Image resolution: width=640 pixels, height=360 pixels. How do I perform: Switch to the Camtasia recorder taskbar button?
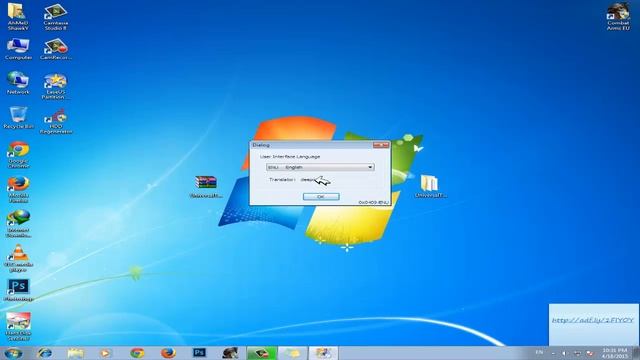coord(262,353)
